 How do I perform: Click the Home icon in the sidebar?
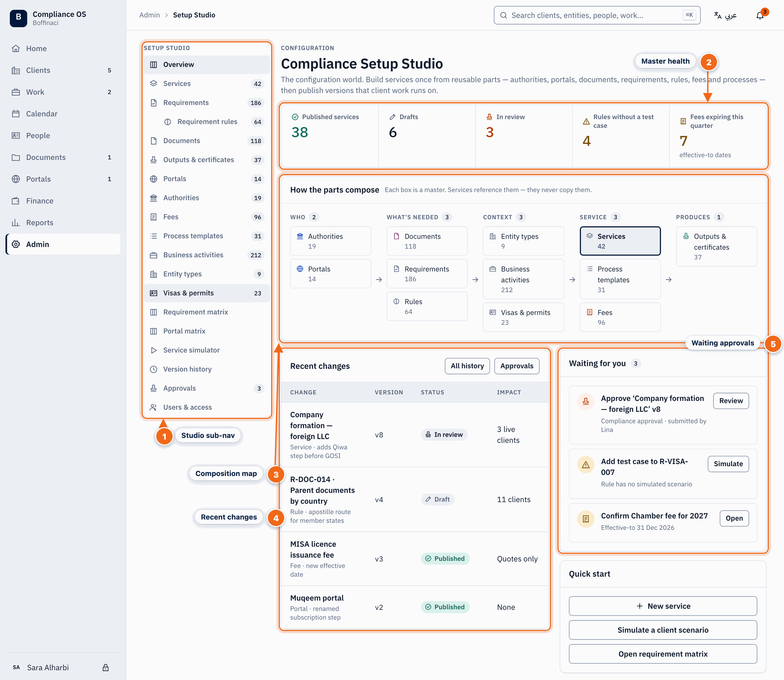pos(16,49)
